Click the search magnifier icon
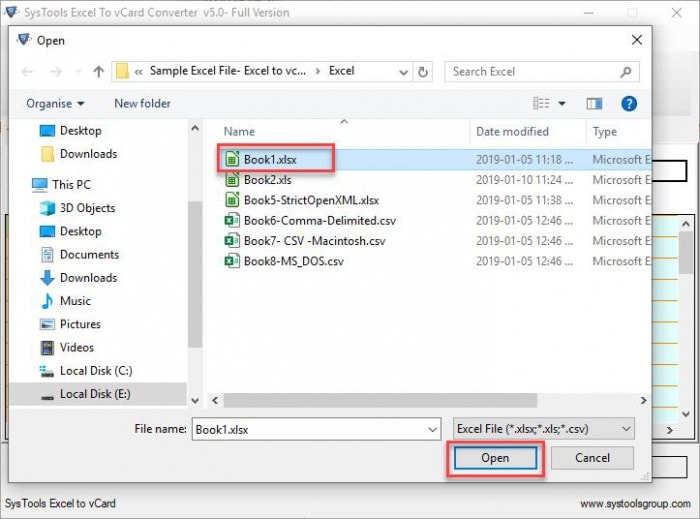The image size is (700, 519). pyautogui.click(x=626, y=71)
